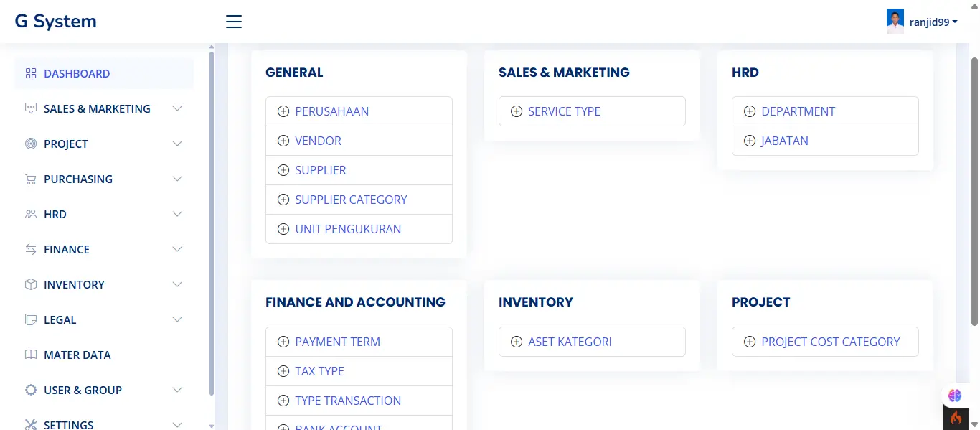Expand the HRD sidebar chevron
Screen dimensions: 980x430
[177, 214]
